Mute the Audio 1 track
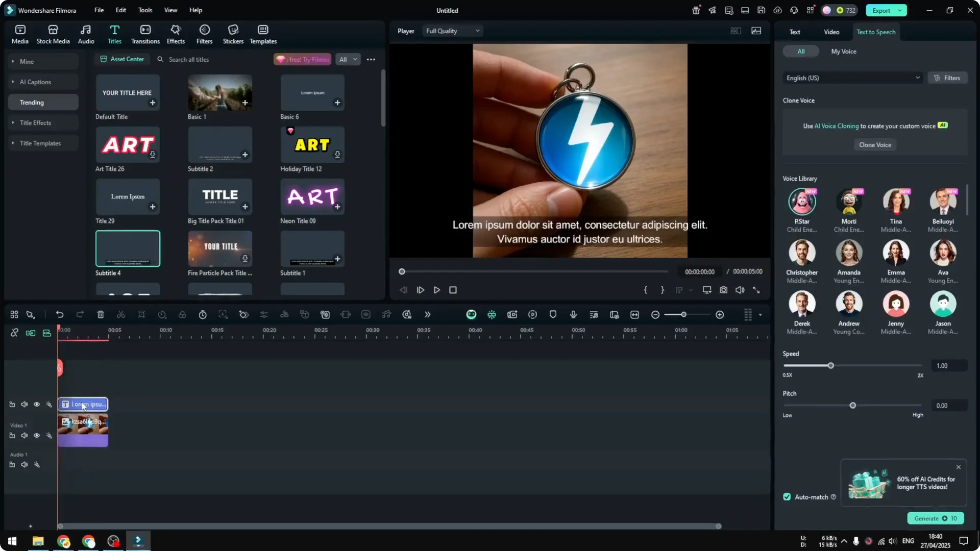 (24, 464)
